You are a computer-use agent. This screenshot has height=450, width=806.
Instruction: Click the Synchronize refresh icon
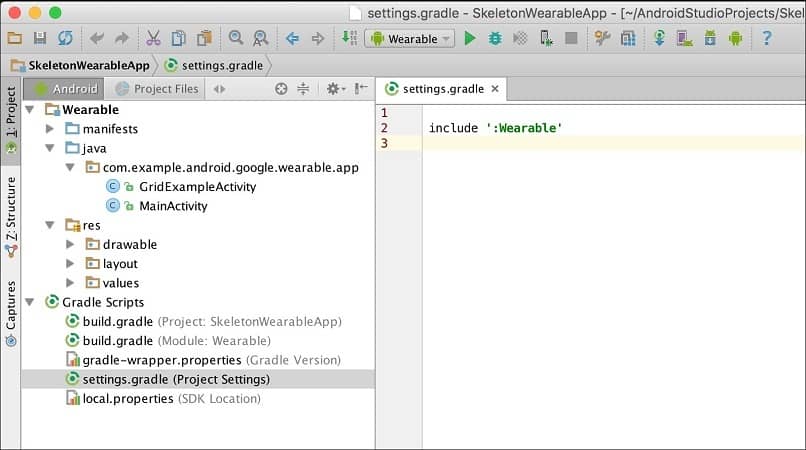(64, 38)
